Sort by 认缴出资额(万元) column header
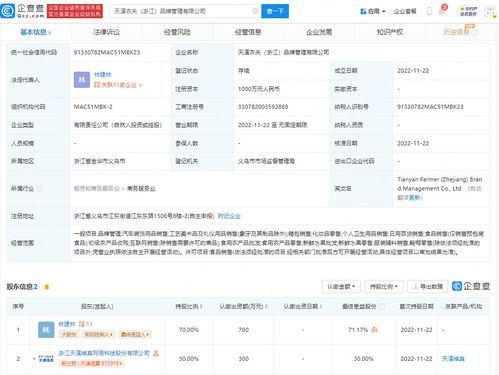 point(243,306)
